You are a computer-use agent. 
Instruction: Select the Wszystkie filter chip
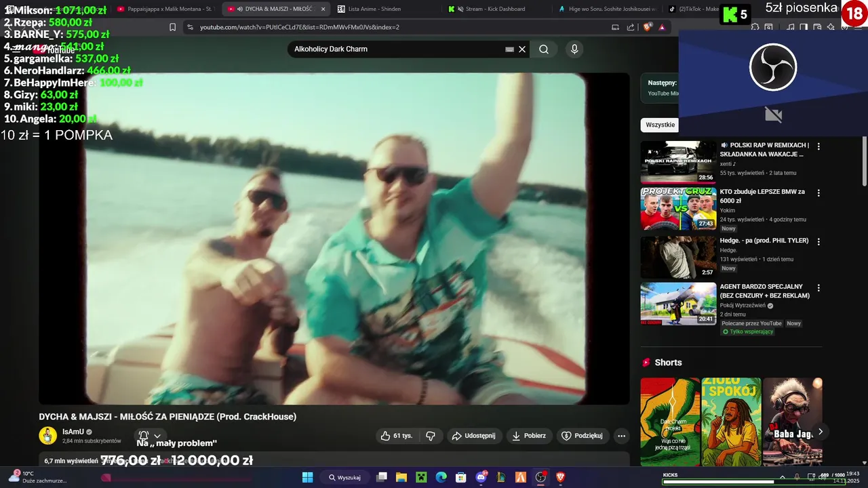tap(660, 125)
